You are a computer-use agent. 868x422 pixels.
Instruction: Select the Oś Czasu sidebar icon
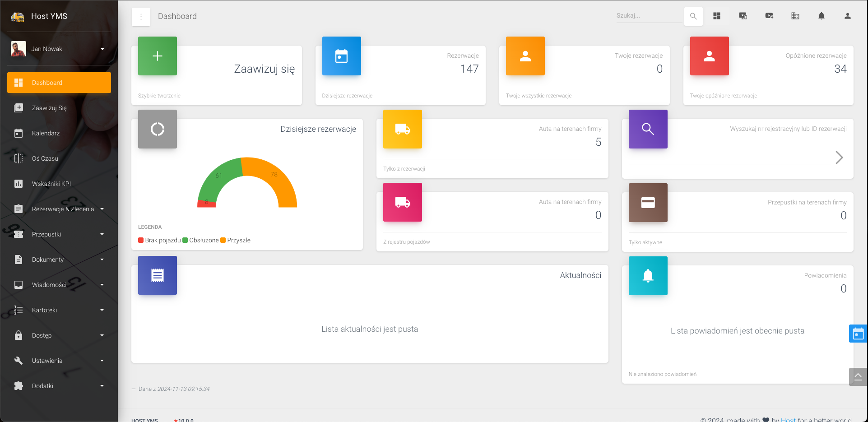point(18,158)
